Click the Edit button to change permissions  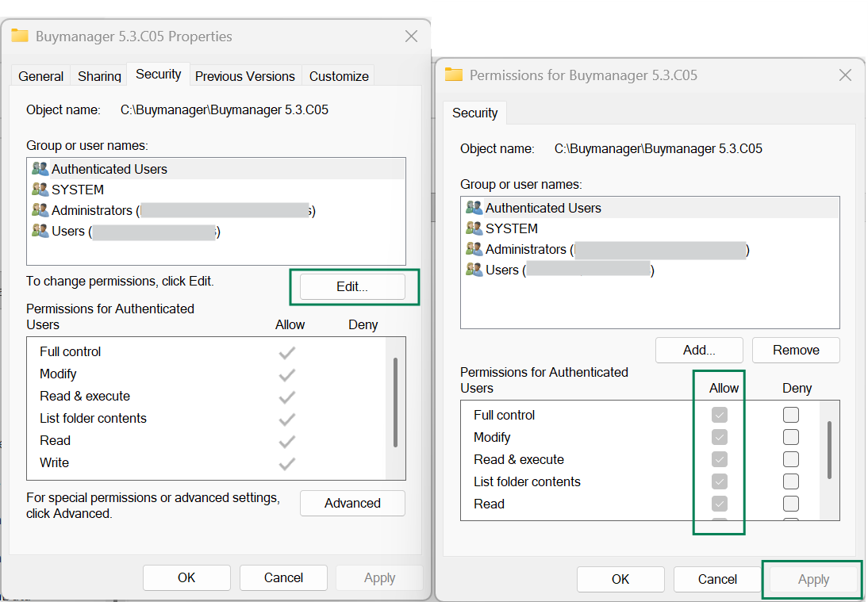pos(354,286)
